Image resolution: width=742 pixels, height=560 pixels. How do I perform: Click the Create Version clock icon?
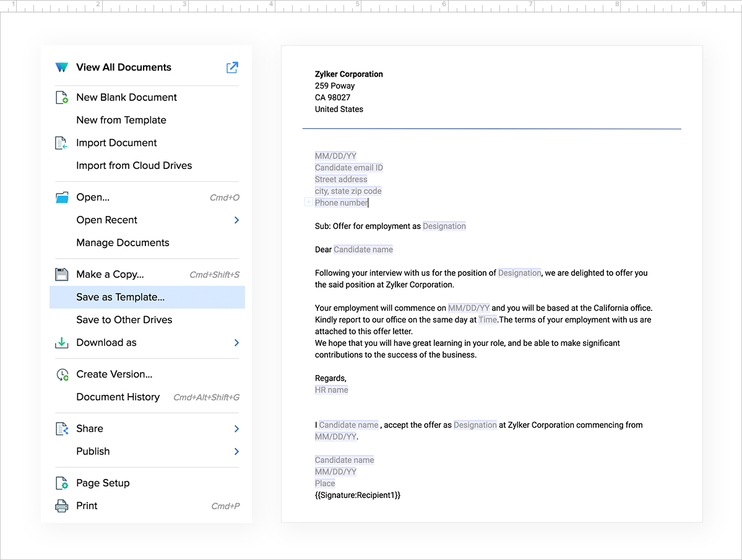[62, 374]
